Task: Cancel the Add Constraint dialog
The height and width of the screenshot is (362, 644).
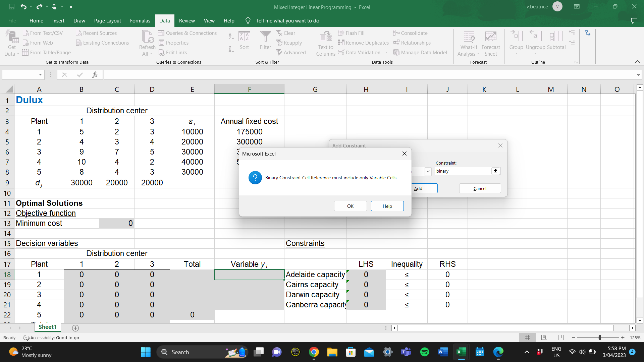Action: pyautogui.click(x=479, y=188)
